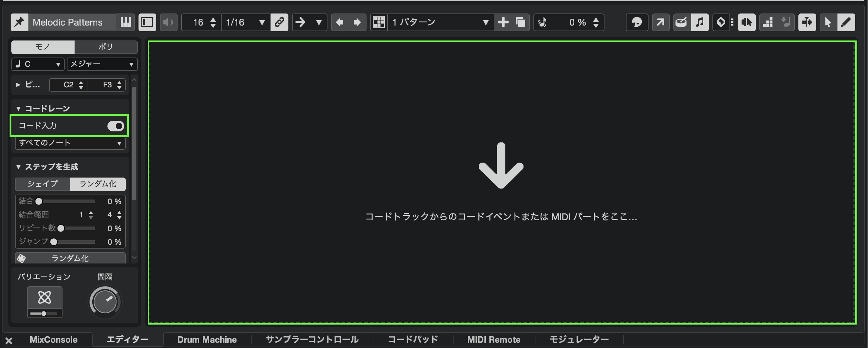Toggle the auto-scroll cursor icon
The image size is (868, 348).
pyautogui.click(x=807, y=22)
